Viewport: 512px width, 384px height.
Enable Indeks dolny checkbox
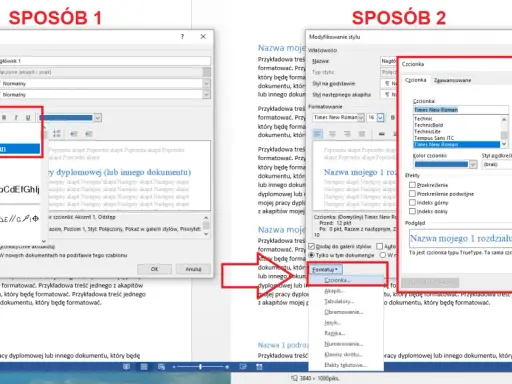point(412,211)
